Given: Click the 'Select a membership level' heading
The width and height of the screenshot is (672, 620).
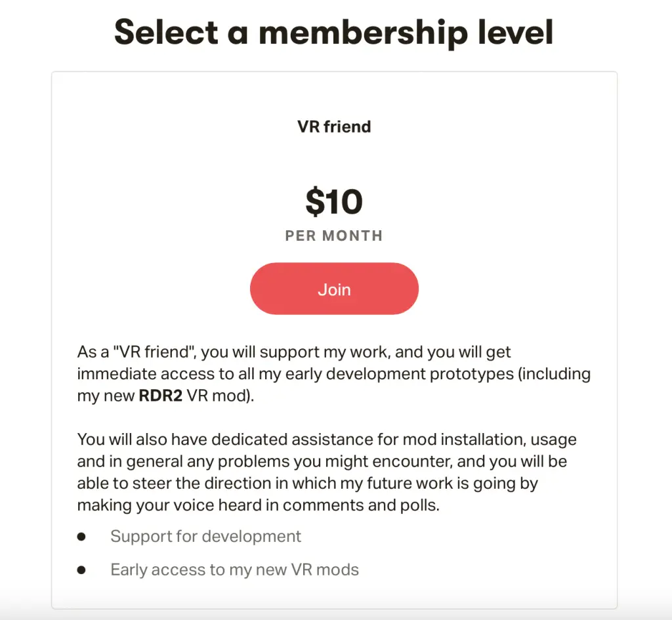Looking at the screenshot, I should pyautogui.click(x=334, y=33).
